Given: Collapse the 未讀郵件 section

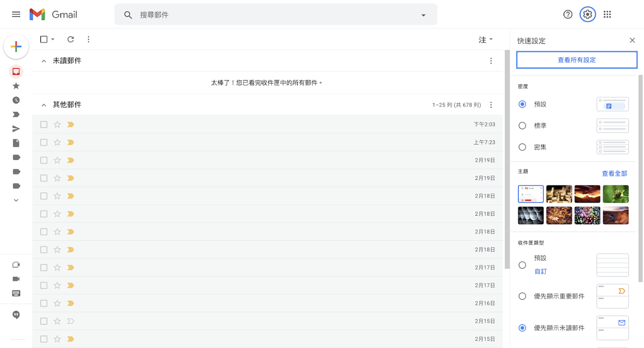Looking at the screenshot, I should point(44,61).
